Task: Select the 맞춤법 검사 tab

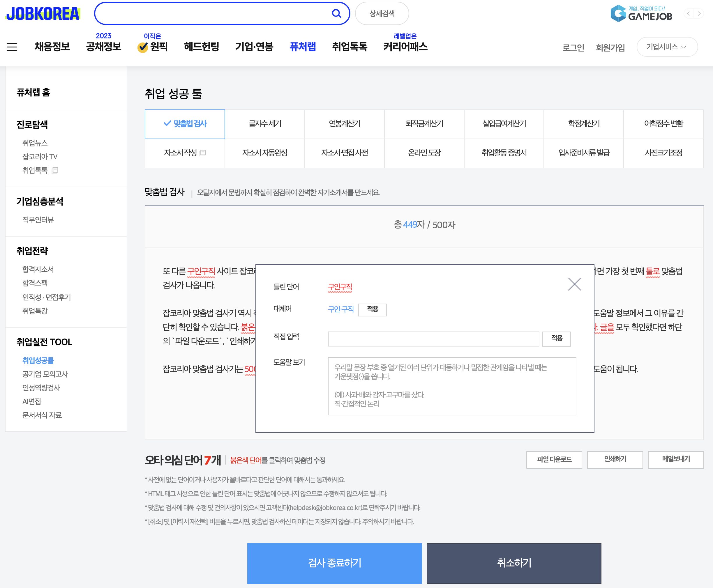Action: tap(185, 124)
